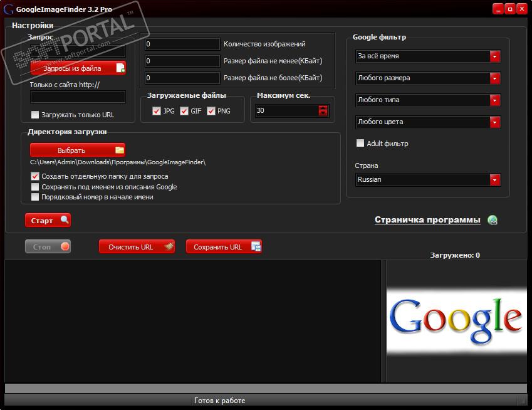Enable the Загружать только URL checkbox
The image size is (532, 410).
[x=35, y=115]
